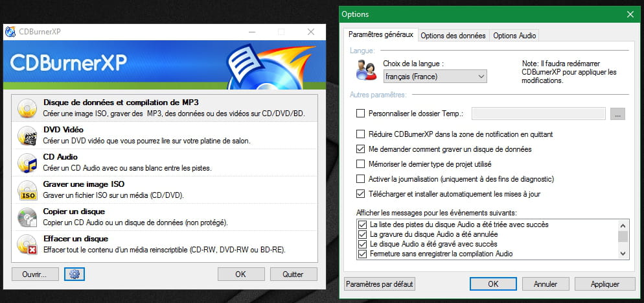The image size is (644, 303).
Task: Uncheck Me demander comment graver un disque
Action: (x=361, y=149)
